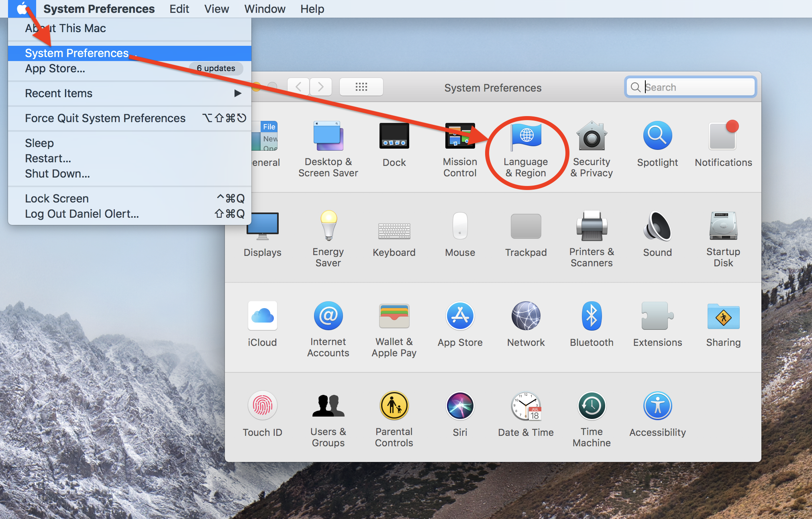Image resolution: width=812 pixels, height=519 pixels.
Task: Open Mission Control preferences
Action: point(460,137)
